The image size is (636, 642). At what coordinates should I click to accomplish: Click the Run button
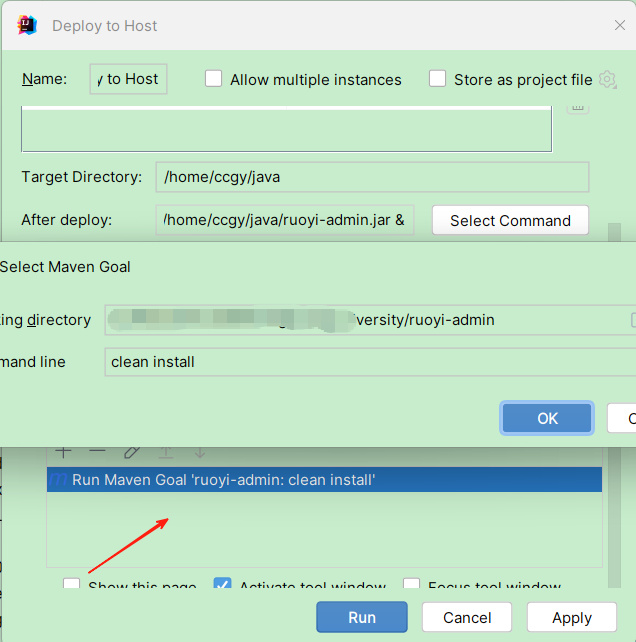[x=362, y=617]
